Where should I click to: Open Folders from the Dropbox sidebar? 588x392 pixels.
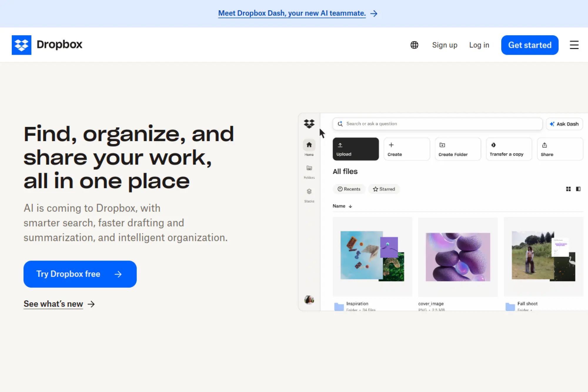pyautogui.click(x=309, y=168)
